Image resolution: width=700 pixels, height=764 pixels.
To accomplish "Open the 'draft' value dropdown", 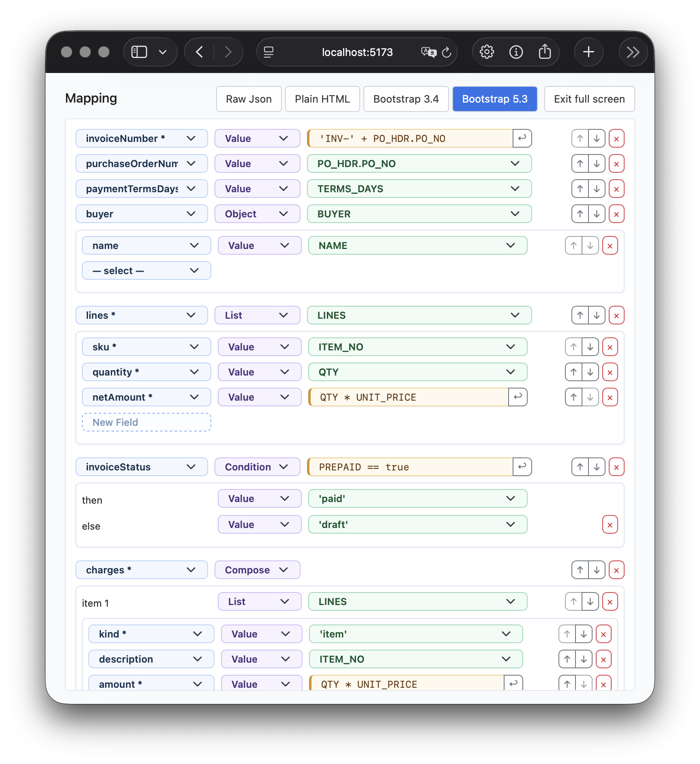I will tap(418, 525).
